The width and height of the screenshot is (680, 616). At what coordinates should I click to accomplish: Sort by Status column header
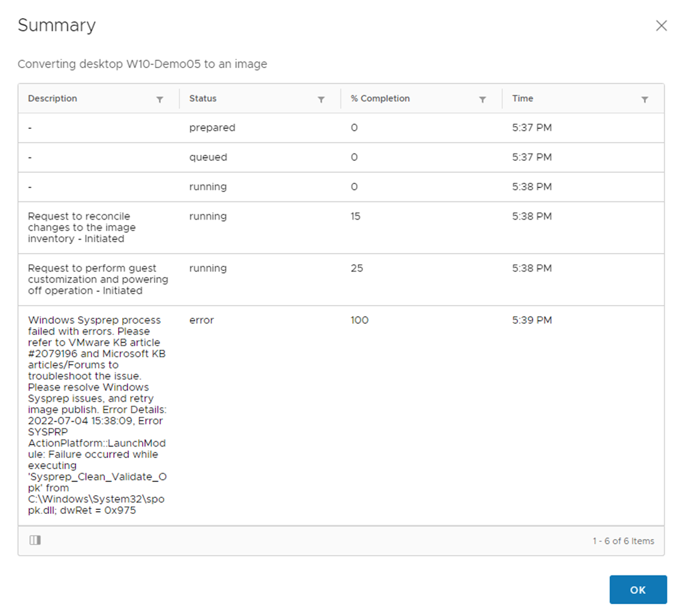click(x=203, y=99)
